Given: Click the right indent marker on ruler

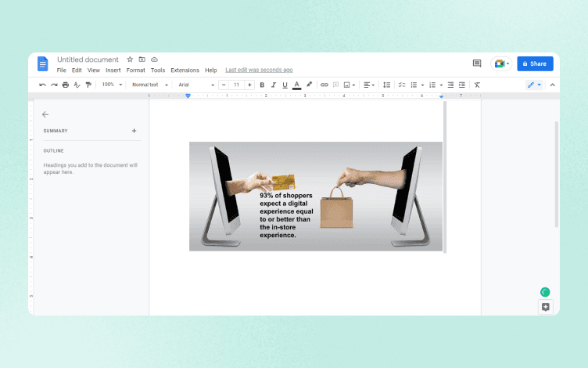Looking at the screenshot, I should [441, 96].
